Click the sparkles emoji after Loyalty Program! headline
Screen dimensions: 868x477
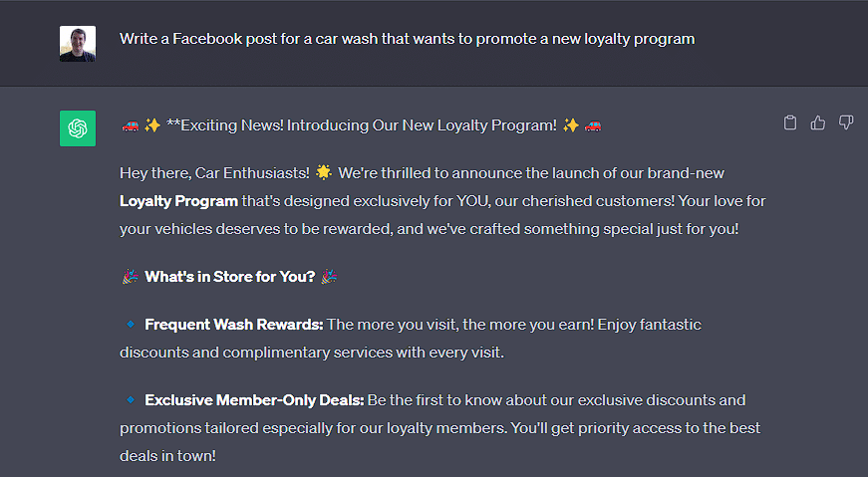pyautogui.click(x=571, y=125)
